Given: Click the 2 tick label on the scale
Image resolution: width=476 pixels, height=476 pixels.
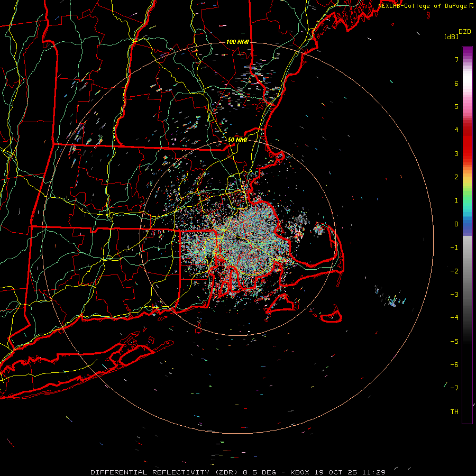Looking at the screenshot, I should click(x=456, y=177).
